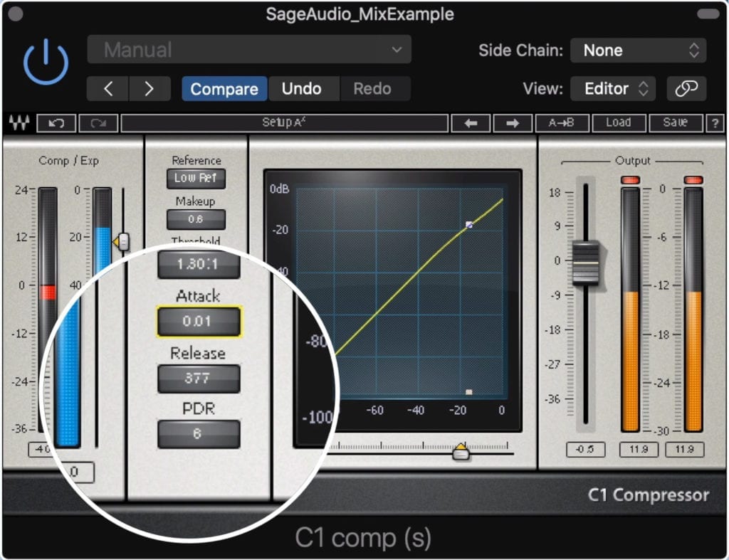The image size is (729, 560).
Task: Select the Makeup value field
Action: tap(196, 219)
